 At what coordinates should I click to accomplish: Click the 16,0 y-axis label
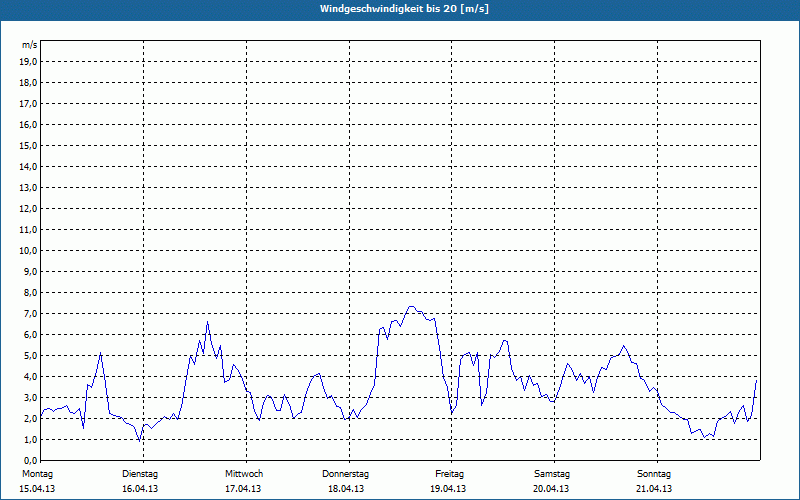(28, 124)
